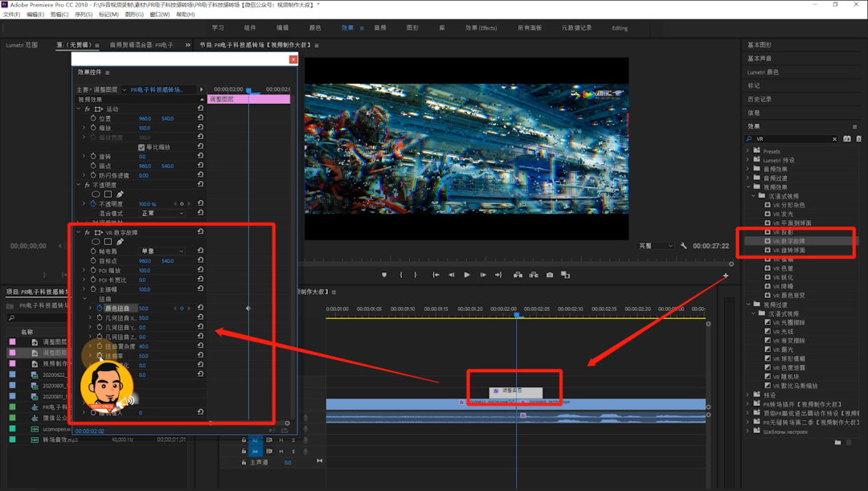Expand the Presets folder
The image size is (868, 491).
748,151
